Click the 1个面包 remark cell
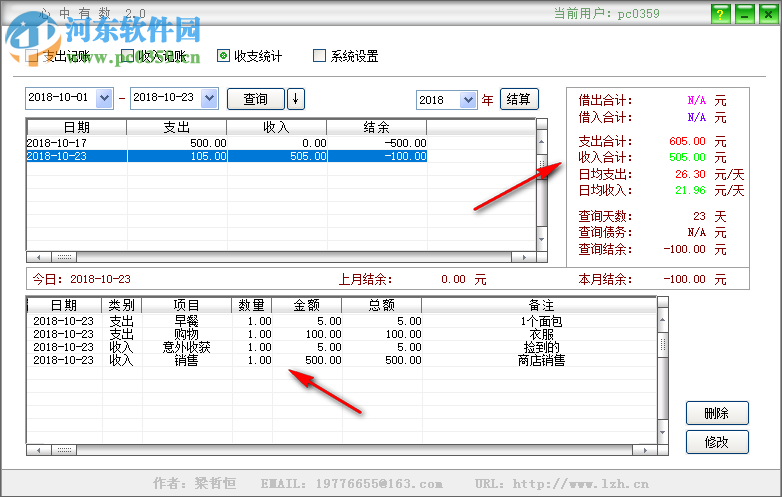Screen dimensions: 782x497 click(x=541, y=321)
